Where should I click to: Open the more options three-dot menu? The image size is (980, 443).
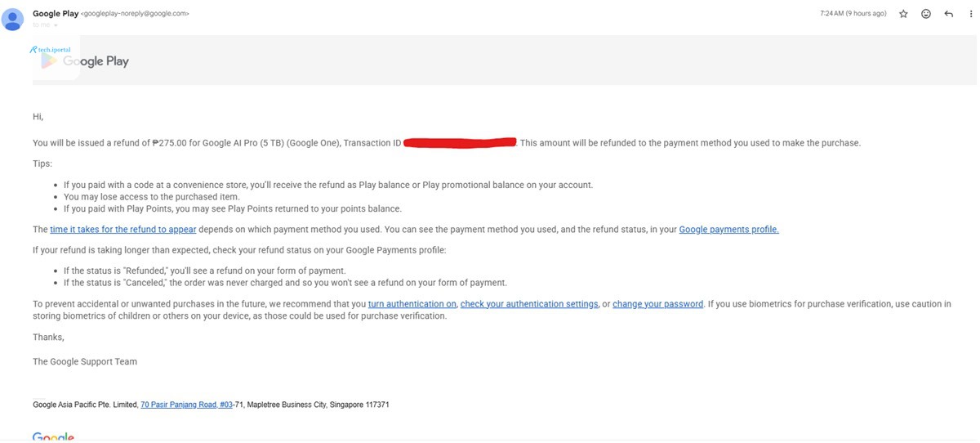pyautogui.click(x=970, y=14)
